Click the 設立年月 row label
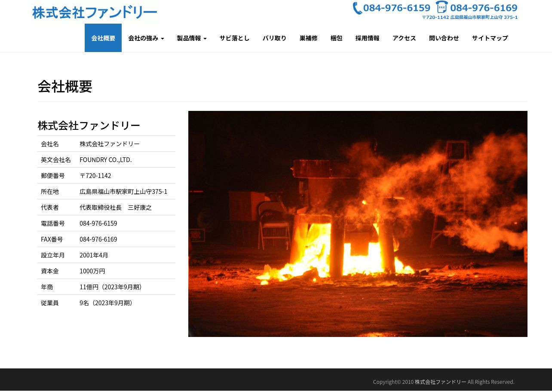This screenshot has width=552, height=392. pyautogui.click(x=53, y=255)
